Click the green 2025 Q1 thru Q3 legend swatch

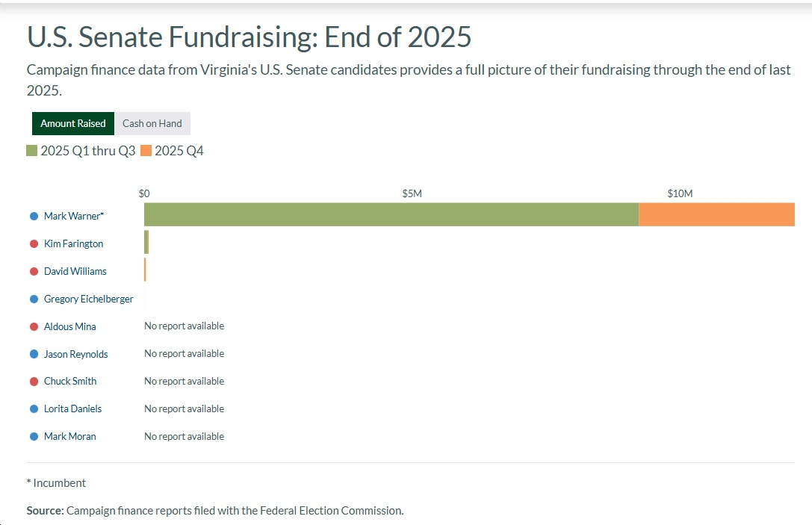coord(31,151)
